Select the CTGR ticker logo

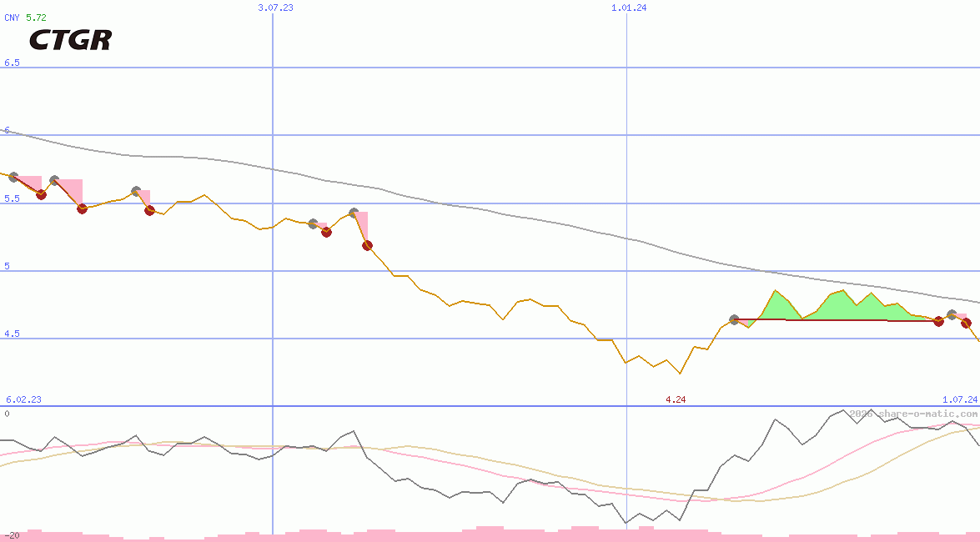71,39
